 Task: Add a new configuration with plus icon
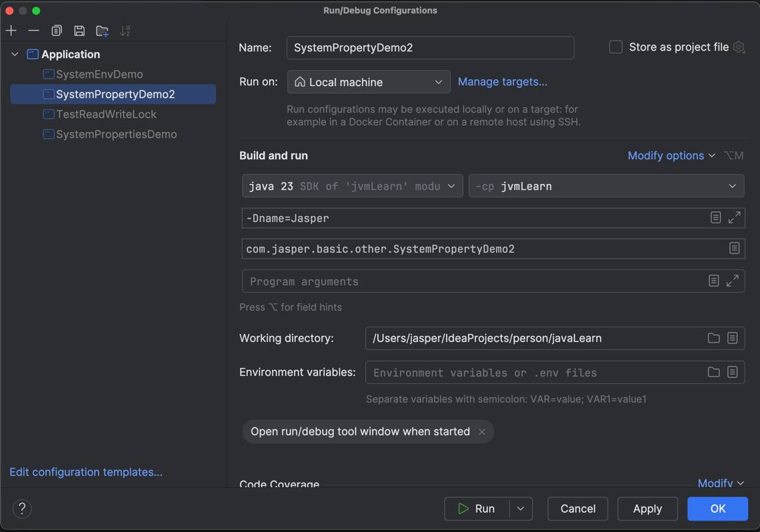pos(11,31)
